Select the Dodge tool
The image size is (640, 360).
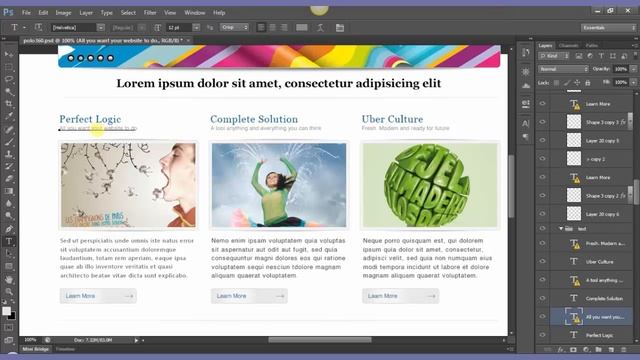point(9,216)
